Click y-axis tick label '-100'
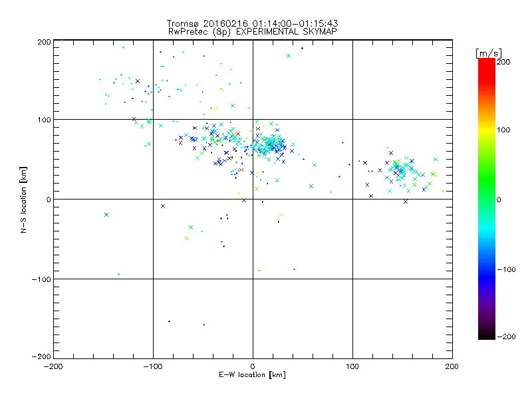Viewport: 532px width, 399px height. 41,279
